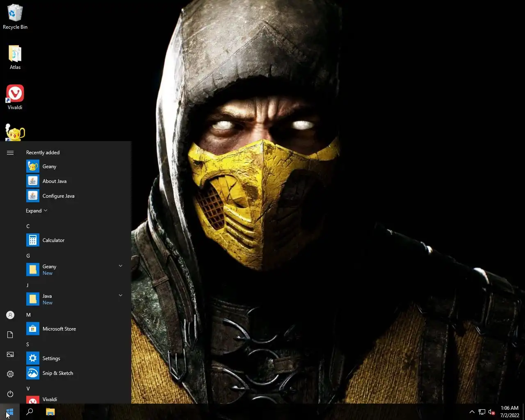Click the Power button in Start
This screenshot has width=525, height=420.
(10, 394)
